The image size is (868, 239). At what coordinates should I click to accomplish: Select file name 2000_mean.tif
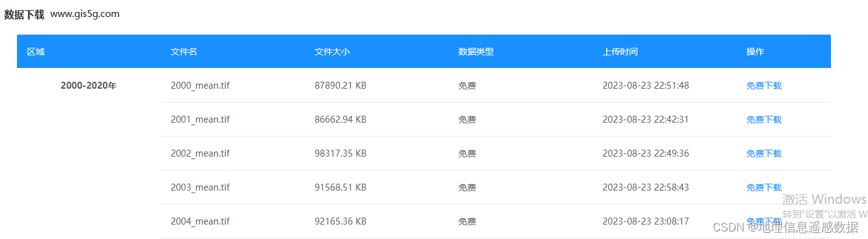pos(200,86)
